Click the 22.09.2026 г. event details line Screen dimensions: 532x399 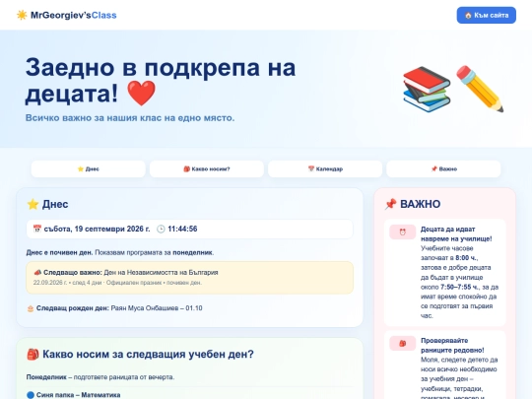click(117, 283)
